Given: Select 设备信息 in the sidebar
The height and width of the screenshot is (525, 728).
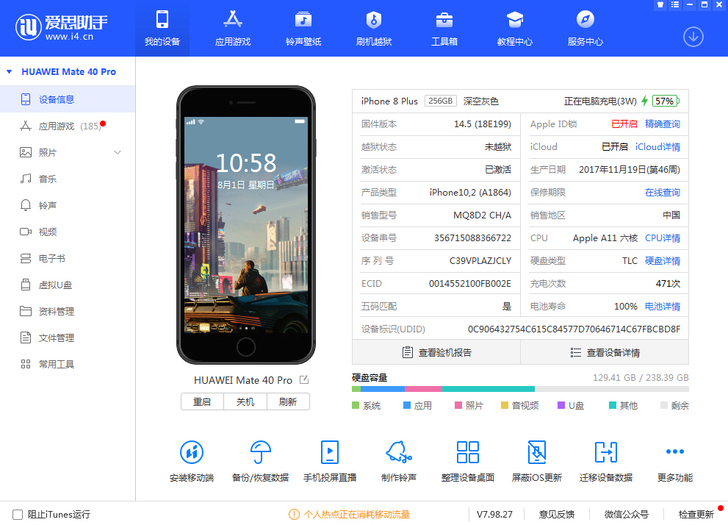Looking at the screenshot, I should [x=68, y=99].
